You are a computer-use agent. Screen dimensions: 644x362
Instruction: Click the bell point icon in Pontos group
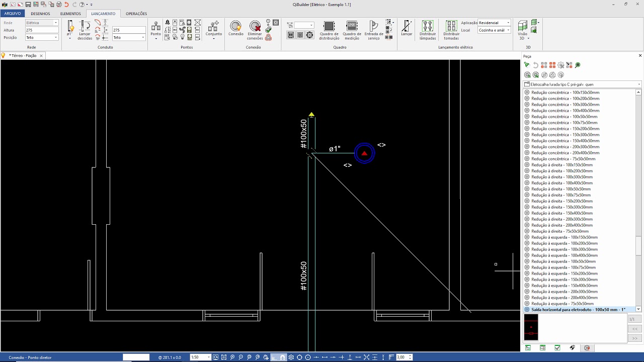point(168,23)
